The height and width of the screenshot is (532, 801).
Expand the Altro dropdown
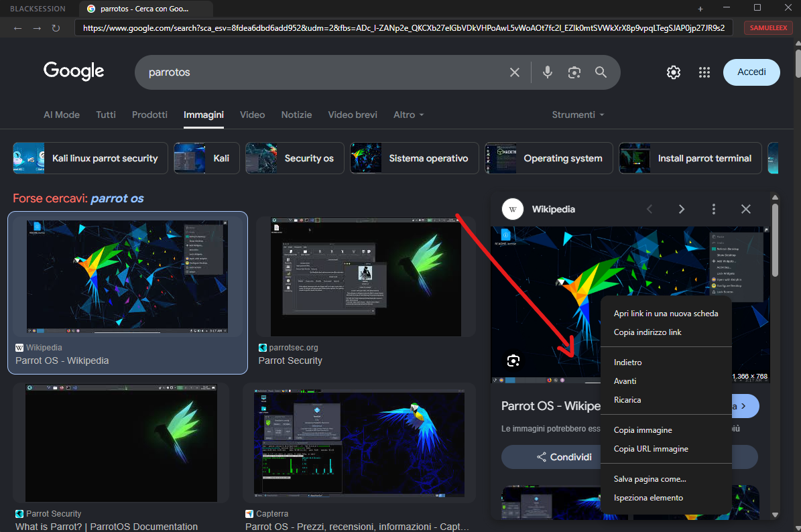coord(409,115)
